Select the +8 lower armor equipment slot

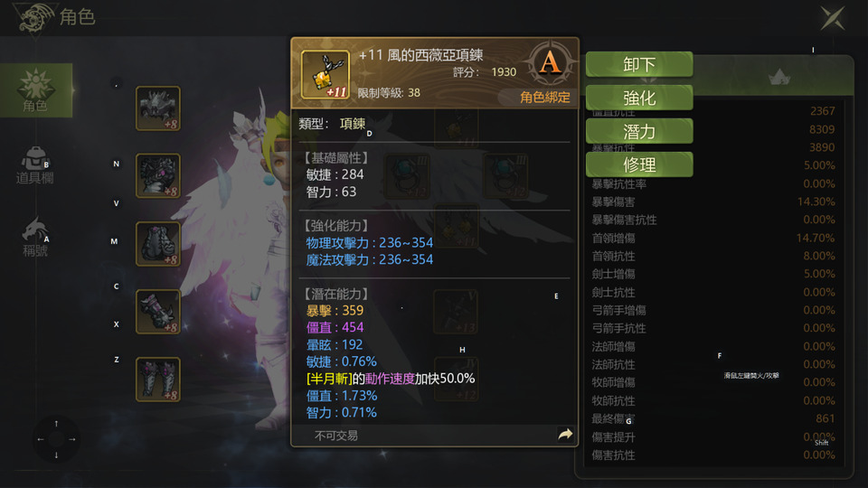point(157,244)
